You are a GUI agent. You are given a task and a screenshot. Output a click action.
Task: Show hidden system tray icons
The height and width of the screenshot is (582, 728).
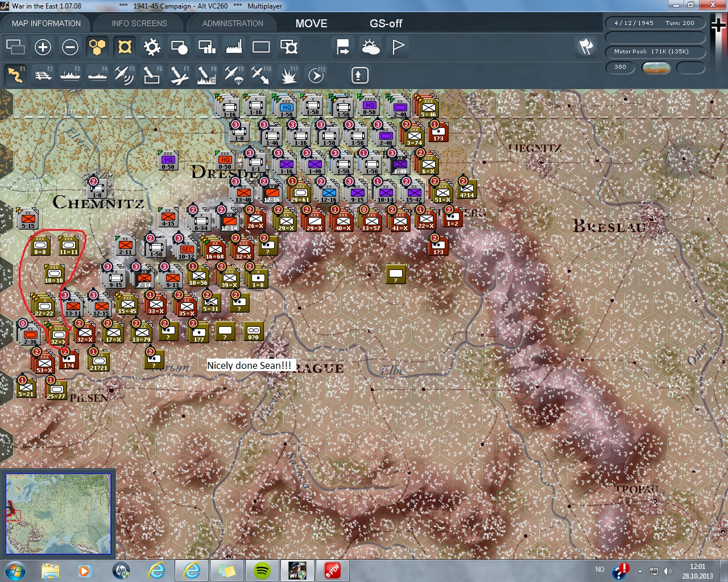(640, 571)
